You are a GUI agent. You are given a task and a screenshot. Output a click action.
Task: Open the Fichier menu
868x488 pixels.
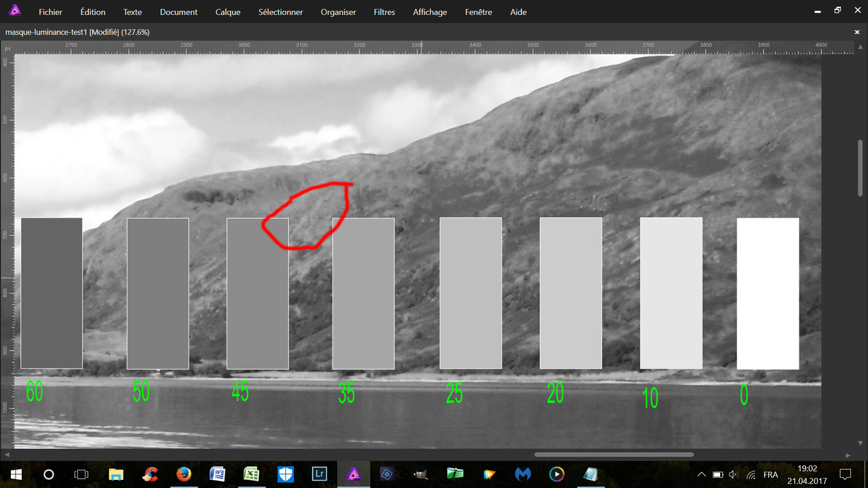coord(50,12)
